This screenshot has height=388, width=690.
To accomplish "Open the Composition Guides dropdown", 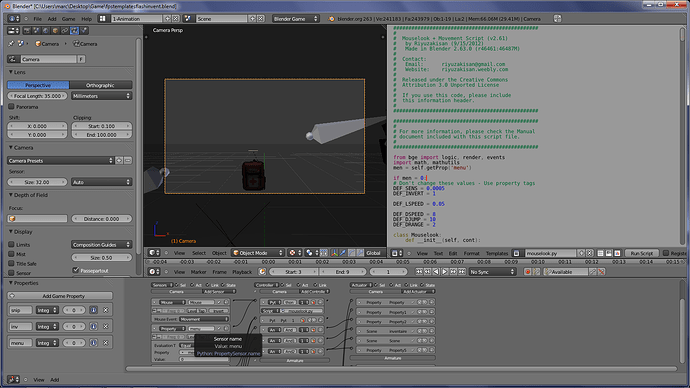I will [102, 245].
